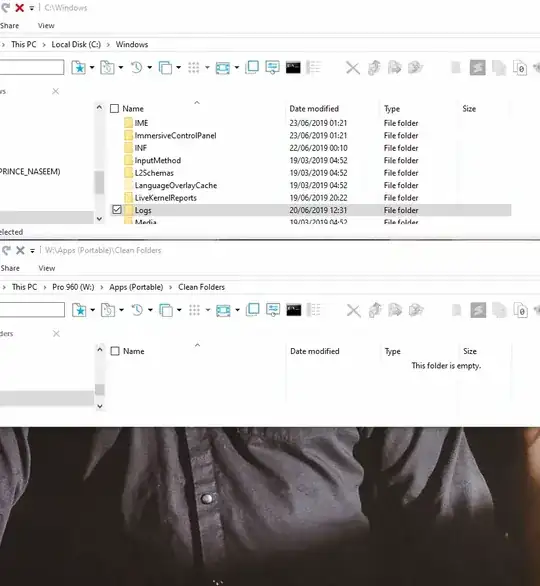Click options sliders icon in Clean Folders window toolbar
Image resolution: width=540 pixels, height=586 pixels.
click(273, 310)
